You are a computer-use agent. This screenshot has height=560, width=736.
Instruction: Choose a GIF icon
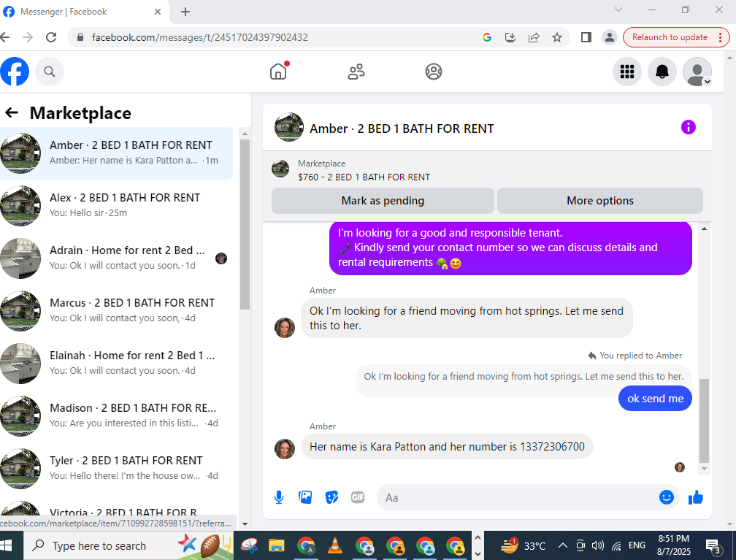coord(358,497)
